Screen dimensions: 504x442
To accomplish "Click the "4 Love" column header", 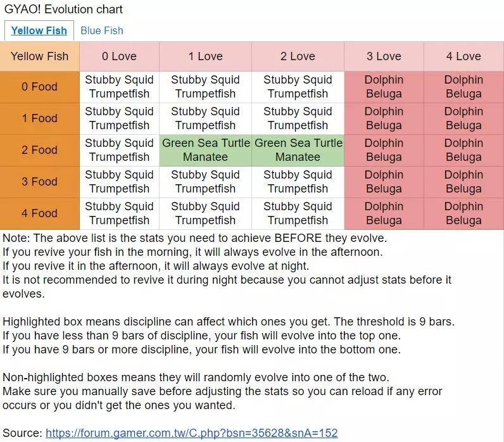I will [463, 56].
